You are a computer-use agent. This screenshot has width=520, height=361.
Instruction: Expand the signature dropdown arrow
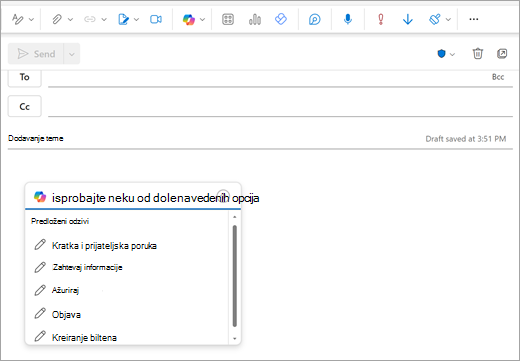[x=136, y=19]
